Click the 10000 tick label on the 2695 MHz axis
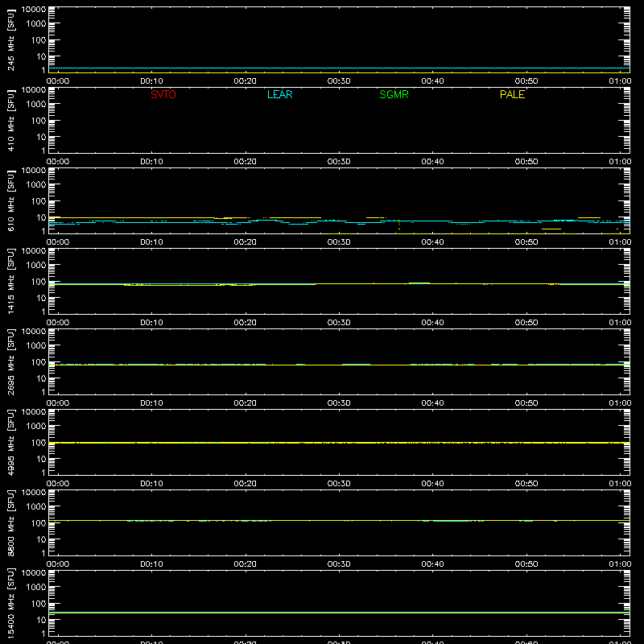The image size is (644, 644). 34,332
